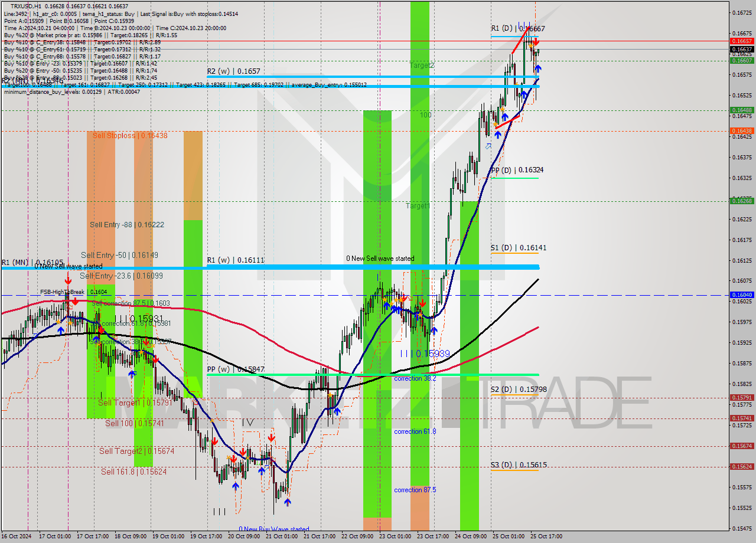The width and height of the screenshot is (756, 543).
Task: Click the green 0.16488 price tag
Action: click(x=742, y=110)
